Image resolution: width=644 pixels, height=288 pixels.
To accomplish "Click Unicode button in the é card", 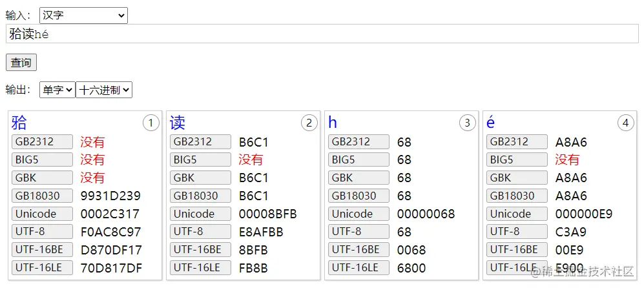I will point(517,214).
